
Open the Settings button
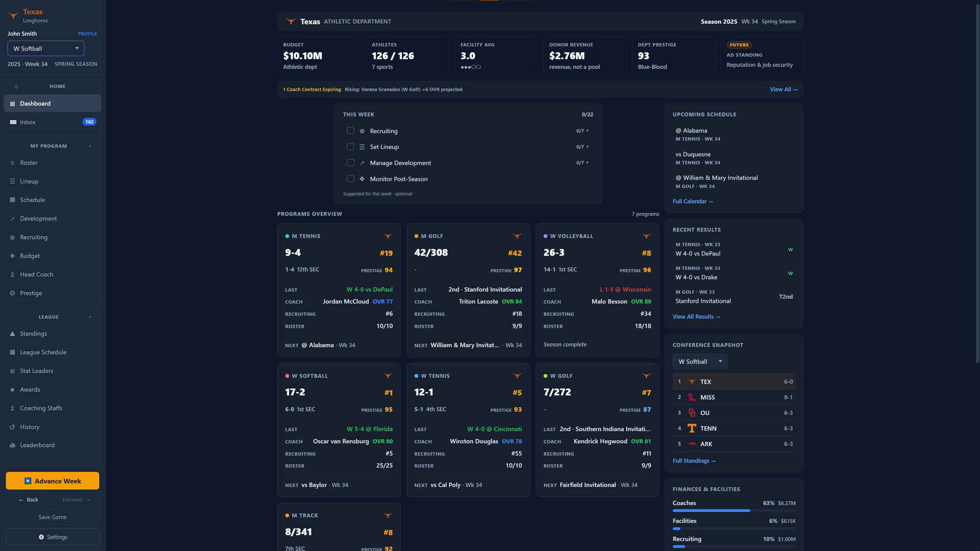tap(53, 537)
